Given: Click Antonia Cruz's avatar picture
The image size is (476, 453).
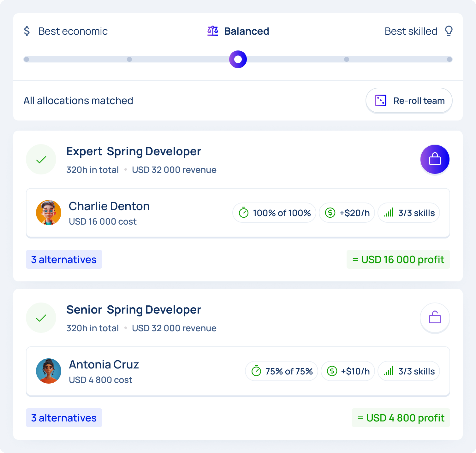Looking at the screenshot, I should (49, 371).
